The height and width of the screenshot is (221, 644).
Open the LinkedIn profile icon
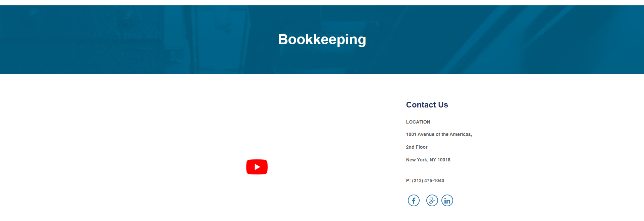point(447,201)
